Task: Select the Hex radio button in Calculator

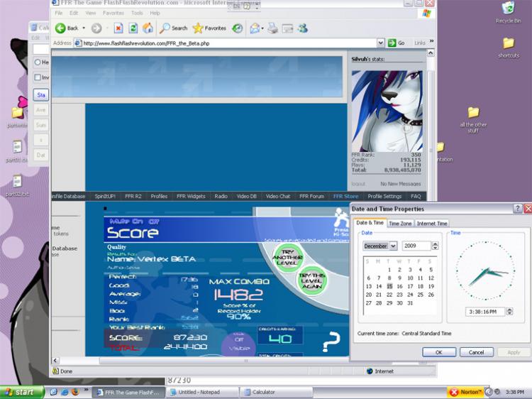Action: pos(38,62)
